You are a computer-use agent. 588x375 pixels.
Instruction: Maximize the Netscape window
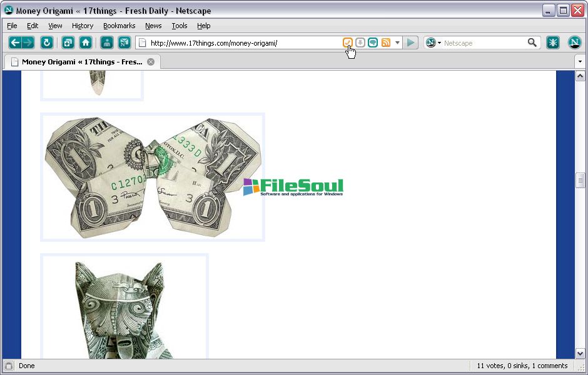563,11
